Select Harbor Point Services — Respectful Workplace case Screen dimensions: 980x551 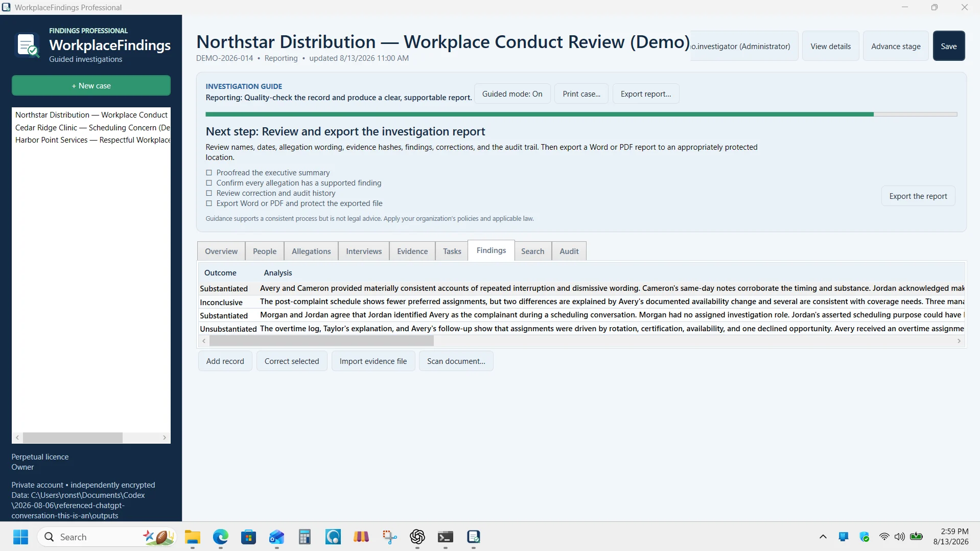tap(91, 140)
